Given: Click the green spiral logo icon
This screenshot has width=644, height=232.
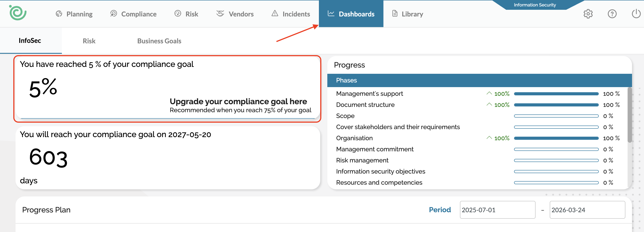Looking at the screenshot, I should coord(18,13).
